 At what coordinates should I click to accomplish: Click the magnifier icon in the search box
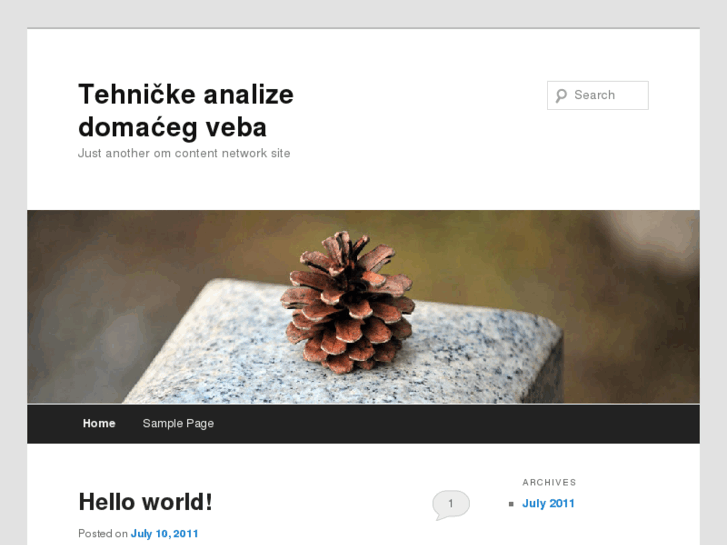[561, 96]
